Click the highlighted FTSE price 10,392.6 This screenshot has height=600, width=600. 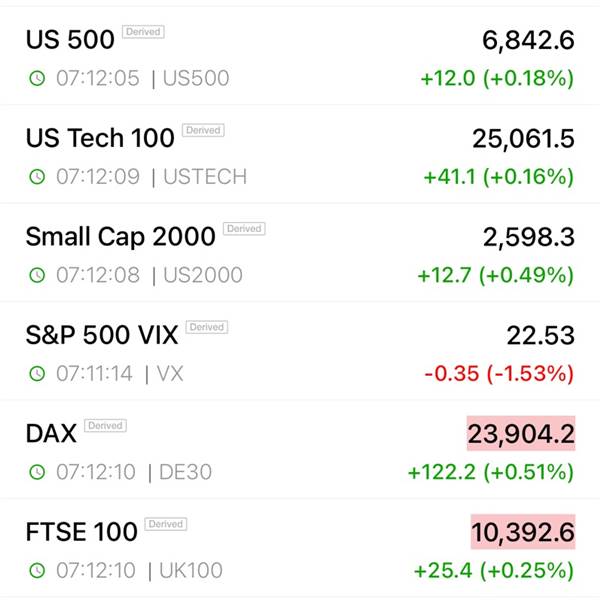coord(523,532)
